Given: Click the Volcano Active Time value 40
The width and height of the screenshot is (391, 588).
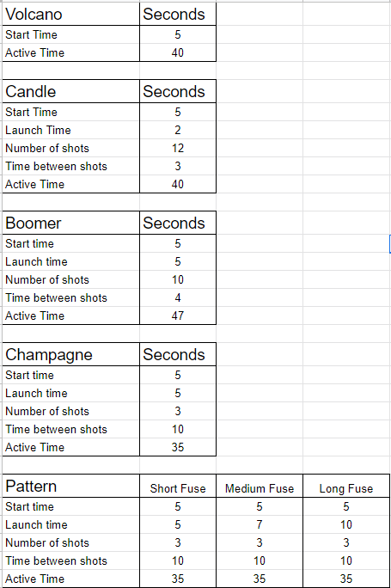Looking at the screenshot, I should pyautogui.click(x=178, y=52).
